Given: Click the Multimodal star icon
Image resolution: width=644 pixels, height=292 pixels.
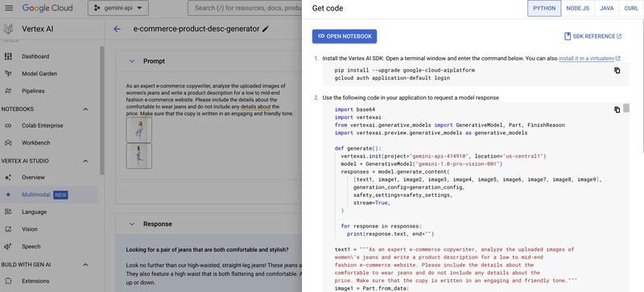Looking at the screenshot, I should click(8, 195).
